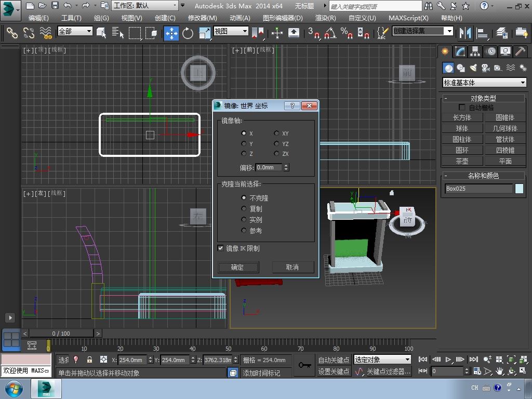Screen dimensions: 532x399
Task: Enable 自动栅格 checkbox
Action: 462,107
